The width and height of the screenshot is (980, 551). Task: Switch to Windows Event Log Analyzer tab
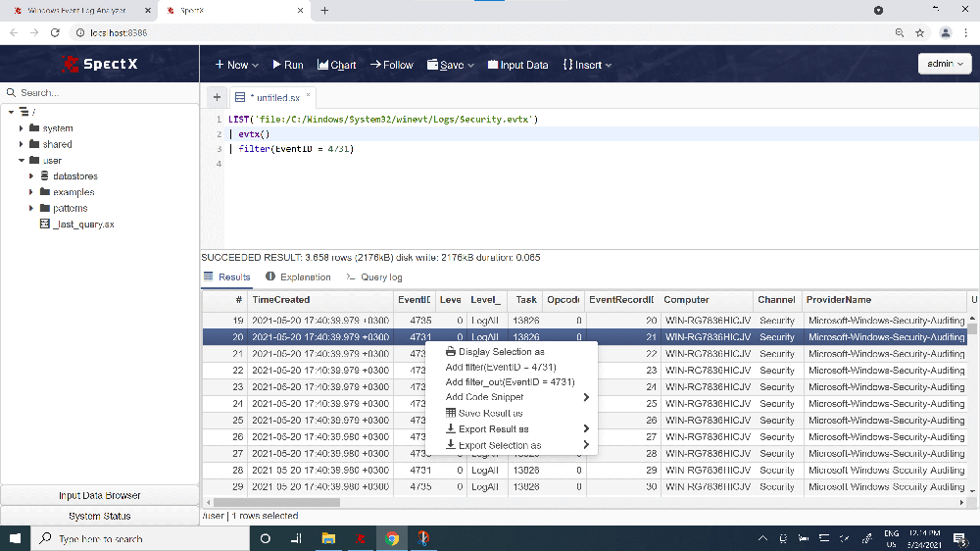(x=82, y=11)
